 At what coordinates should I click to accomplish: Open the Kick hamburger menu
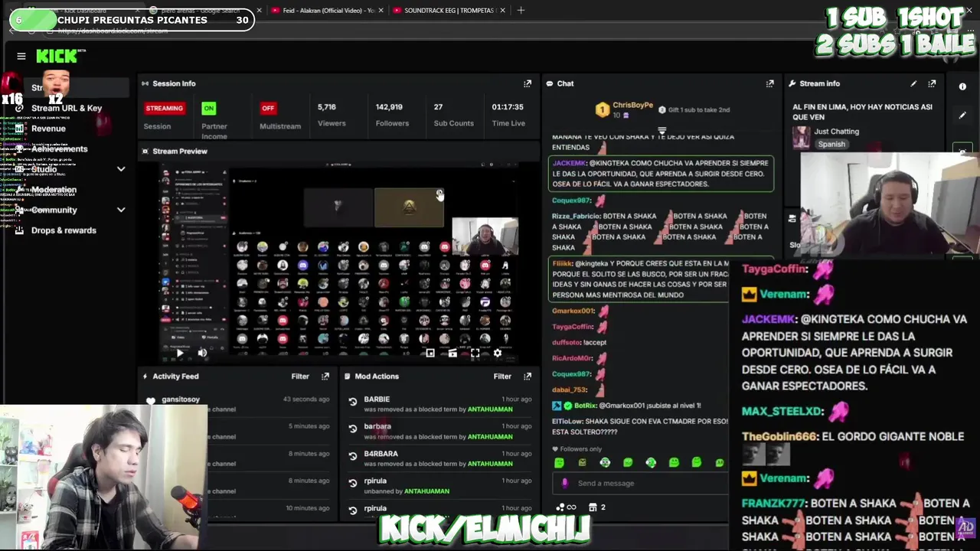[x=21, y=56]
